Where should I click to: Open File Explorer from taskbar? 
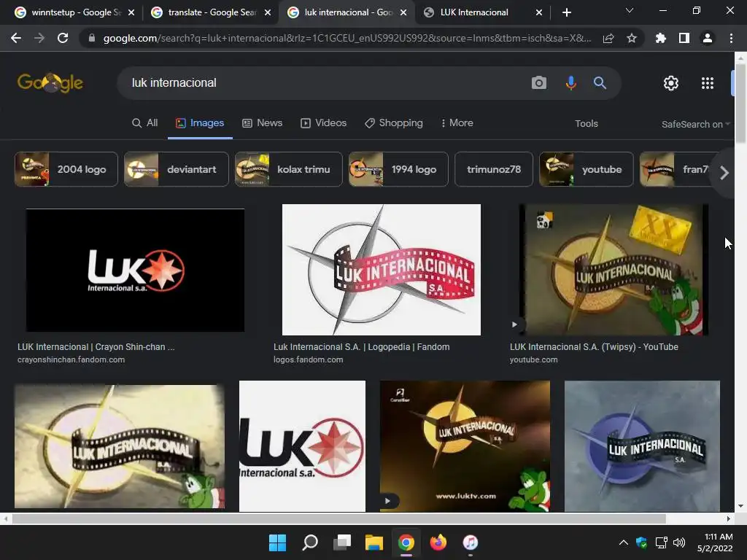click(x=374, y=542)
